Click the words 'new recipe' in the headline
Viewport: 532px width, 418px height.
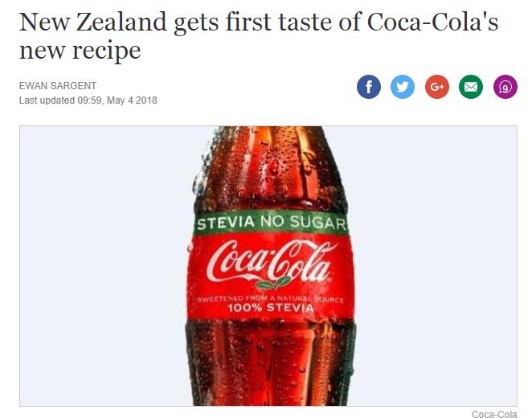pyautogui.click(x=80, y=50)
